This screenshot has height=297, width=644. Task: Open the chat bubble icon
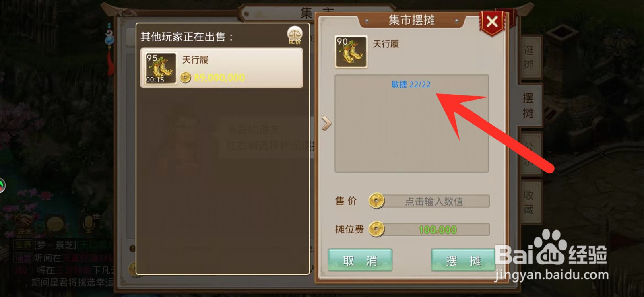(55, 224)
